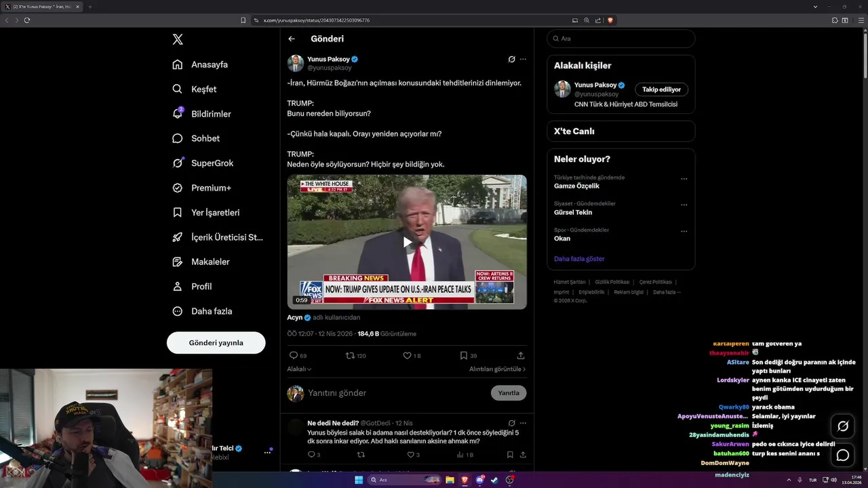Screen dimensions: 868x488
Task: Click the Takip ediliyor button
Action: click(661, 89)
